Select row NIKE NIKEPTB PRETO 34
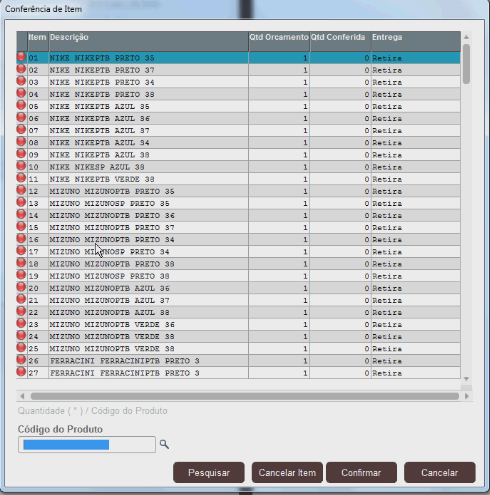 pyautogui.click(x=238, y=82)
